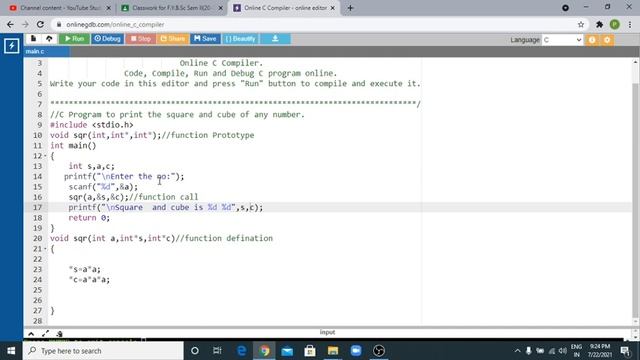Screen dimensions: 640x360
Task: Open Zoom from the taskbar
Action: point(356,351)
